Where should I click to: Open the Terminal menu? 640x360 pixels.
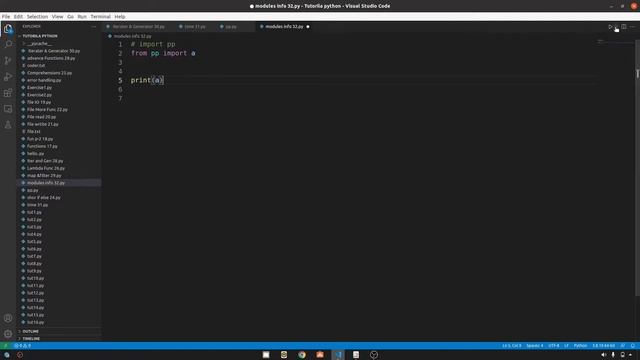[x=100, y=17]
